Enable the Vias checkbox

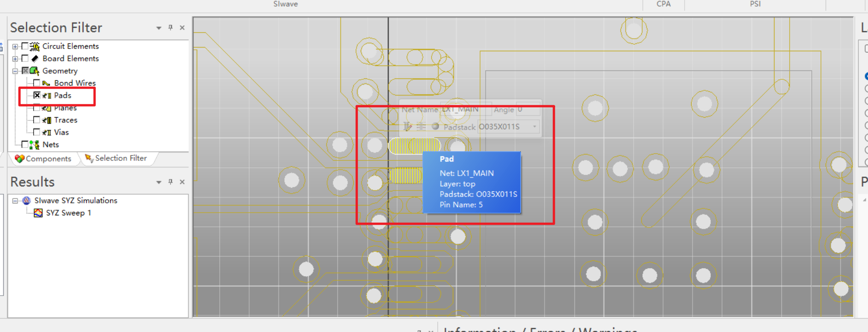point(37,132)
